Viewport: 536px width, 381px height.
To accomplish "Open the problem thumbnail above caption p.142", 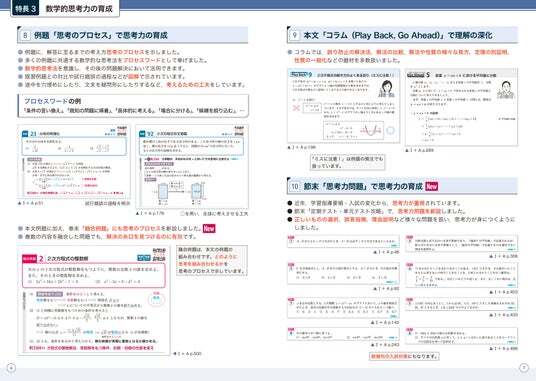I will [343, 308].
